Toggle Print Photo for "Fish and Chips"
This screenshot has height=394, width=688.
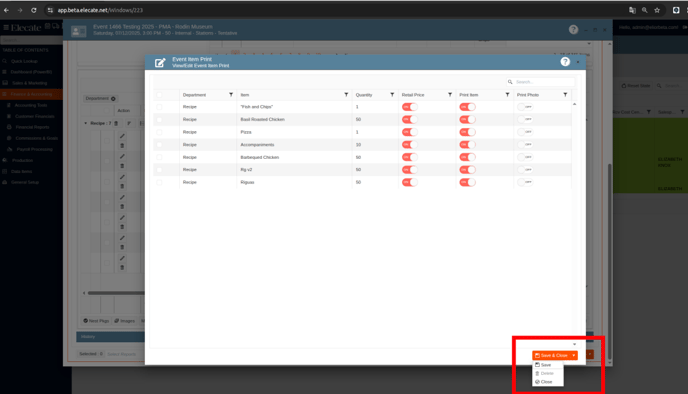[525, 107]
